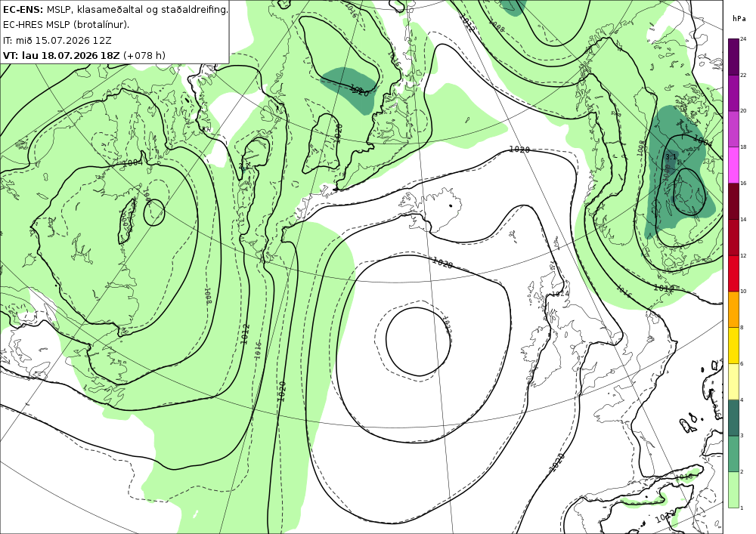
Task: Click the 3.1 spread maximum label over Scandinavia
Action: click(x=671, y=157)
